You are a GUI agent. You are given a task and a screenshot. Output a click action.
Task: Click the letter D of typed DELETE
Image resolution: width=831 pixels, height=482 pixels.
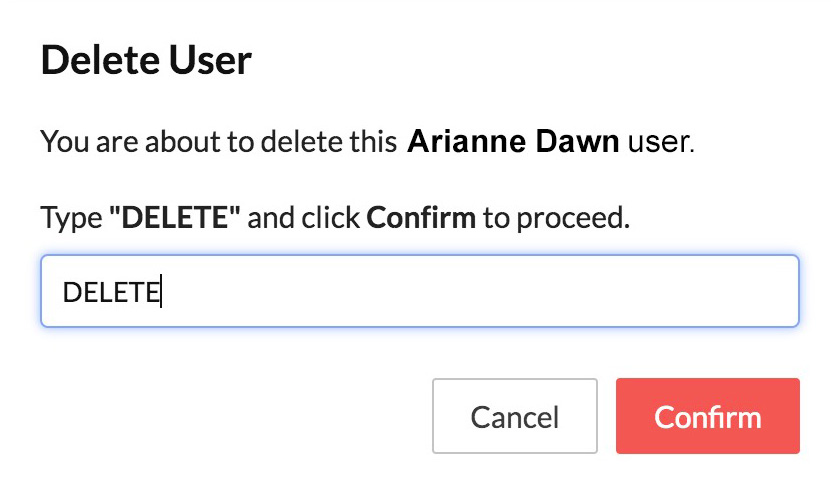72,292
